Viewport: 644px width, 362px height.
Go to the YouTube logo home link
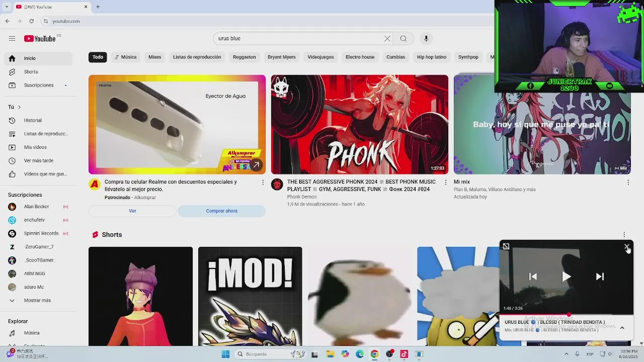[40, 39]
